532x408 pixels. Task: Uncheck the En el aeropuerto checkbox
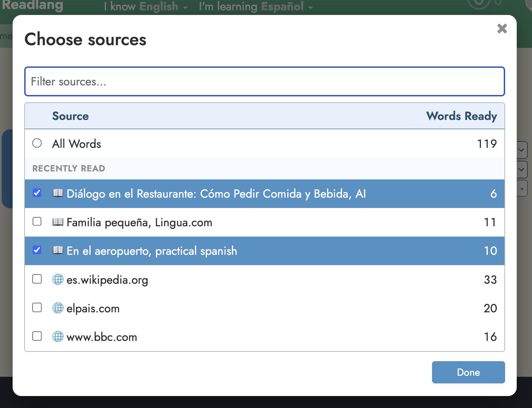pos(37,250)
